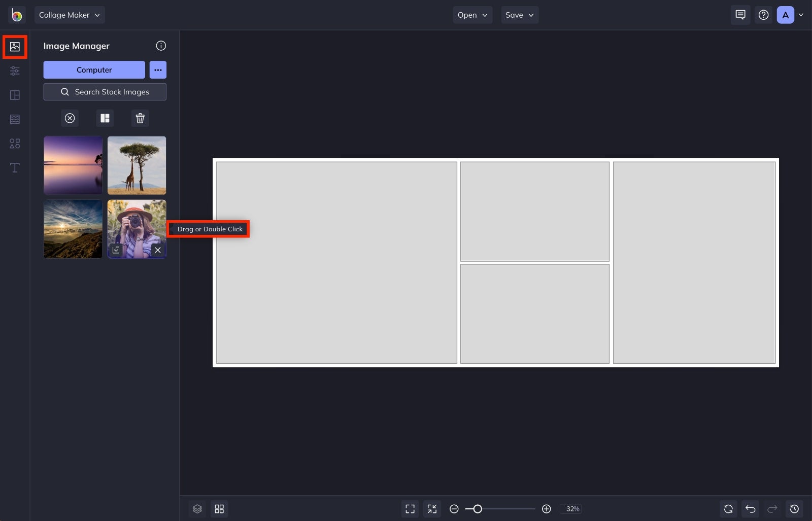The width and height of the screenshot is (812, 521).
Task: Open the Image Manager panel
Action: pos(15,47)
